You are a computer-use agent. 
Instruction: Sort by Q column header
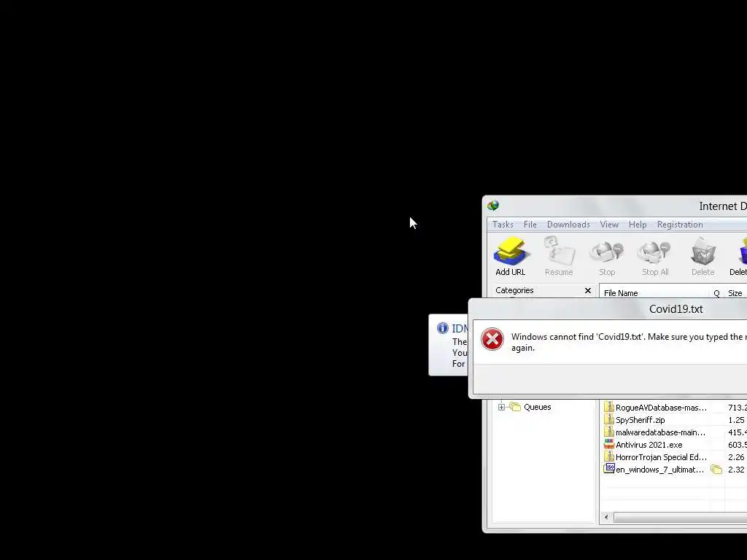click(716, 293)
